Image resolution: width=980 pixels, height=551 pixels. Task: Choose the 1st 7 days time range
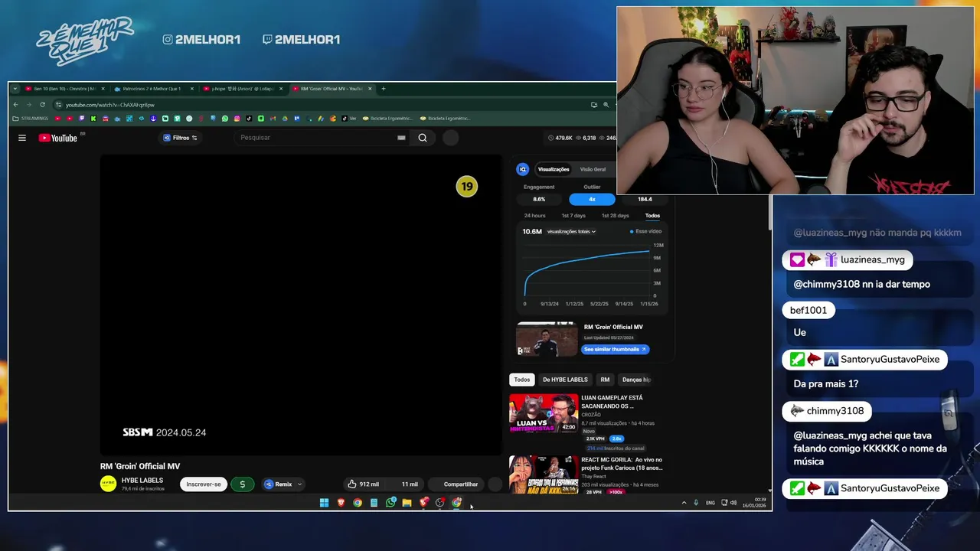pos(573,216)
